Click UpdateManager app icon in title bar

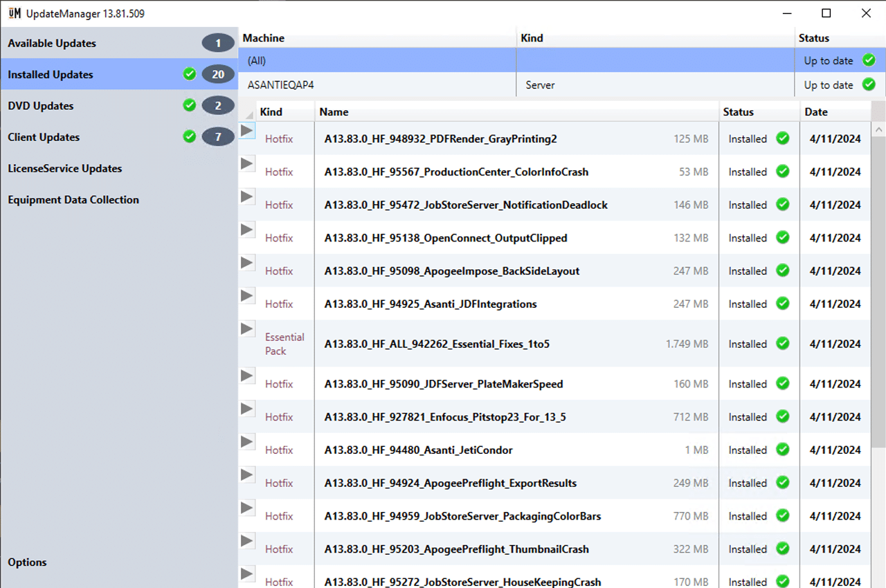15,13
